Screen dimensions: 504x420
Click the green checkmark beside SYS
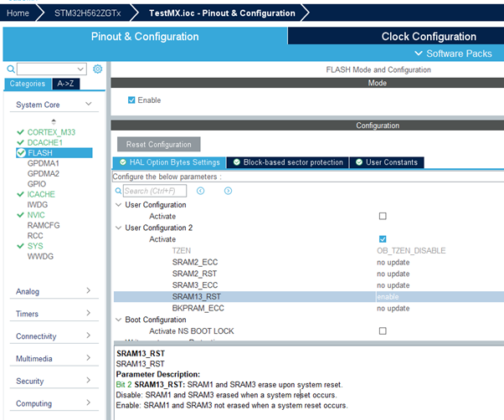[x=20, y=246]
